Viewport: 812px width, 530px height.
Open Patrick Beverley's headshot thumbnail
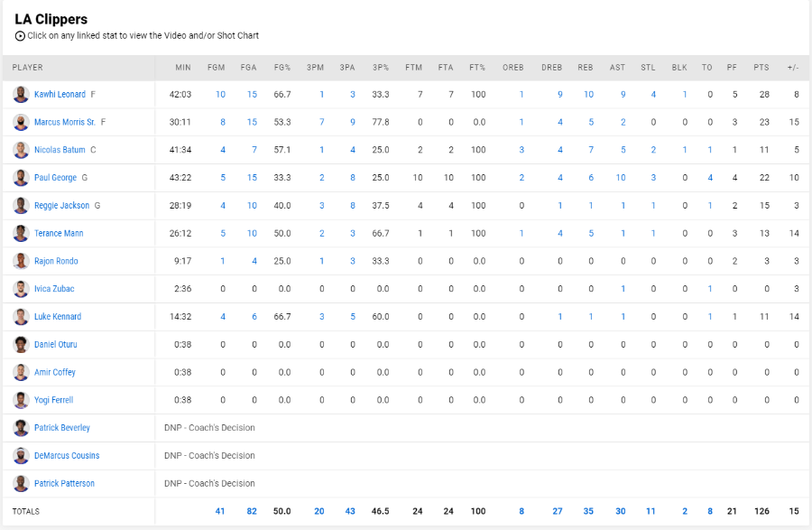[x=21, y=428]
